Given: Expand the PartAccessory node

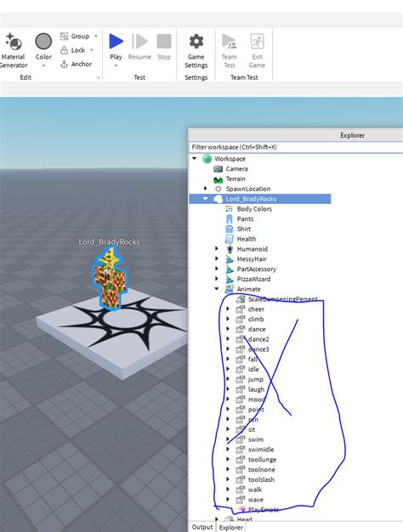Looking at the screenshot, I should coord(217,269).
